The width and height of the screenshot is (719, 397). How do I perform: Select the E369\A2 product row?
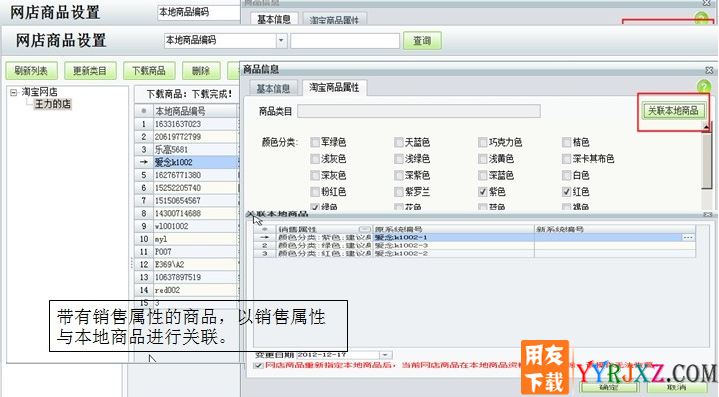[186, 265]
